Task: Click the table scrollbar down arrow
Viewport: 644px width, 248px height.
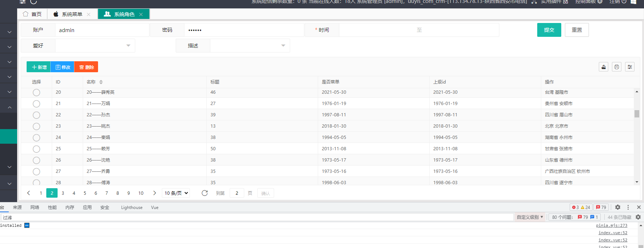Action: (x=637, y=182)
